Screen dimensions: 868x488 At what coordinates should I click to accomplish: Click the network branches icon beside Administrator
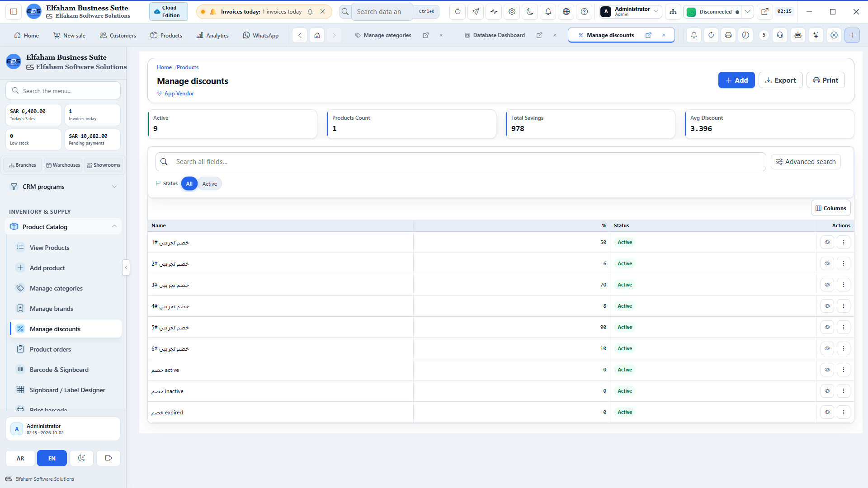(673, 12)
